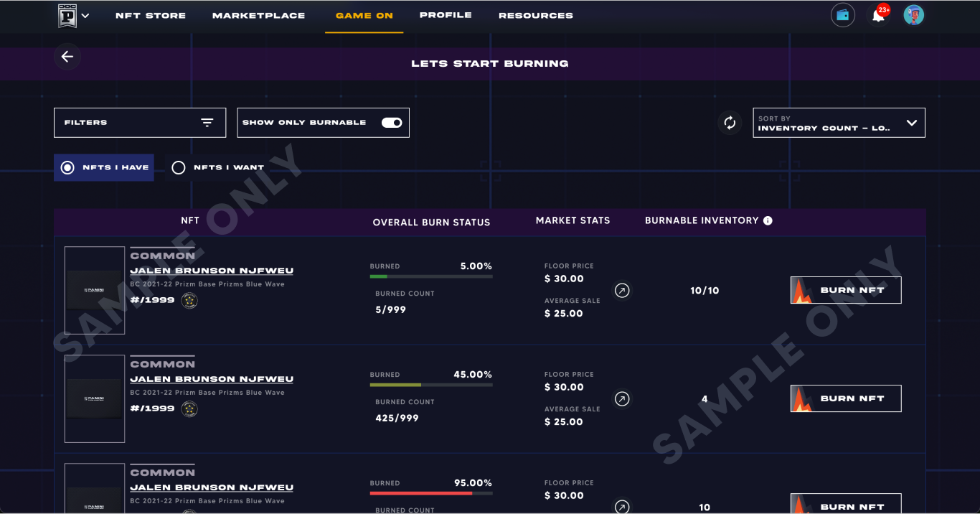Screen dimensions: 980x514
Task: Click thumbnail of the 425/999 burned NFT
Action: (x=95, y=398)
